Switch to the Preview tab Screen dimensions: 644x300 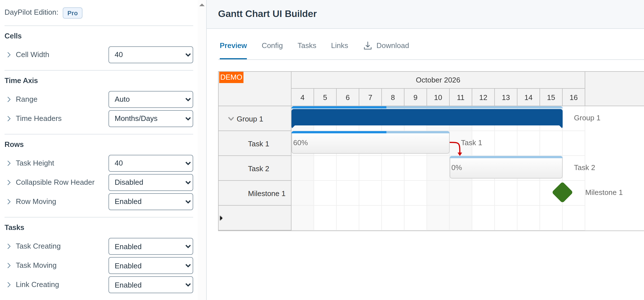(233, 45)
